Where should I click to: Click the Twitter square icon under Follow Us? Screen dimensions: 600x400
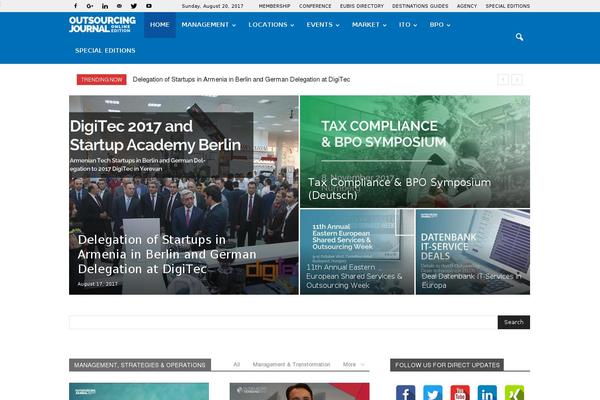click(x=433, y=393)
